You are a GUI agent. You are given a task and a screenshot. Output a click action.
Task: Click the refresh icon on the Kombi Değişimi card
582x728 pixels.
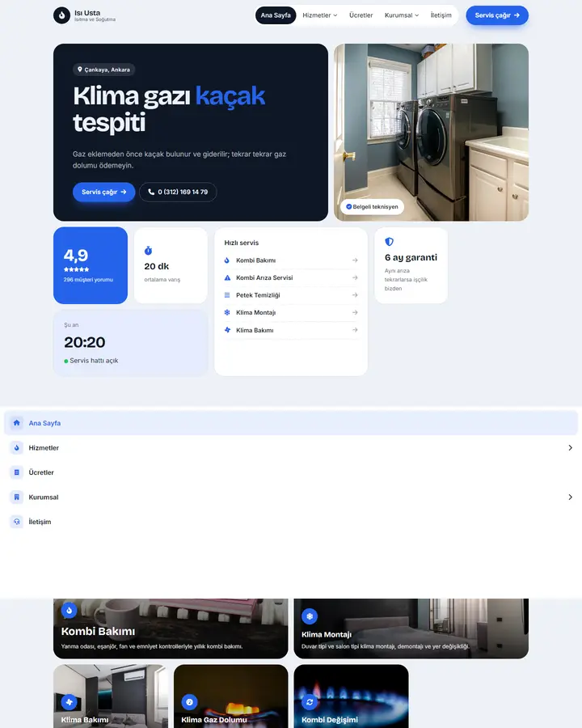[x=310, y=702]
